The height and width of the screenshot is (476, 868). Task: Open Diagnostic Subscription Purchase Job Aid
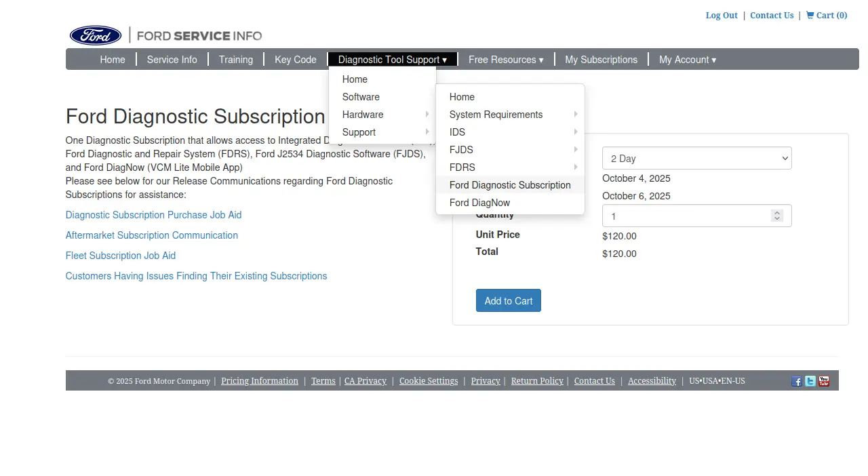click(x=153, y=215)
